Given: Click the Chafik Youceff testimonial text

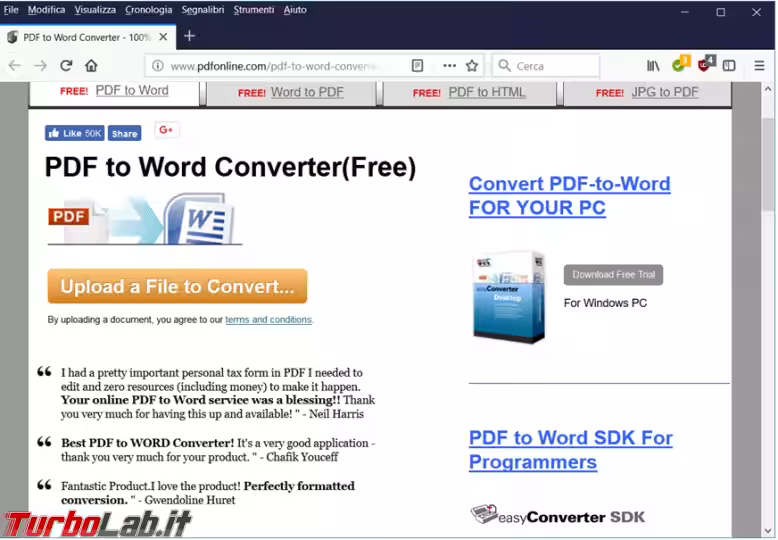Looking at the screenshot, I should coord(218,450).
